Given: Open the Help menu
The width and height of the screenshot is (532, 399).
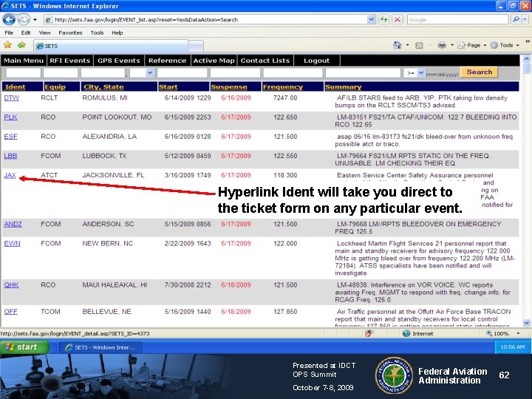Looking at the screenshot, I should (x=117, y=33).
